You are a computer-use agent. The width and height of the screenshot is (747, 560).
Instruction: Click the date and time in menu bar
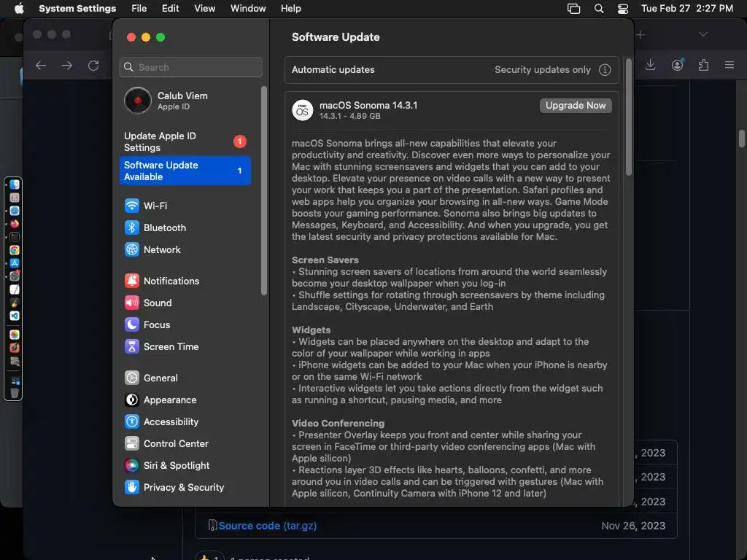click(687, 9)
